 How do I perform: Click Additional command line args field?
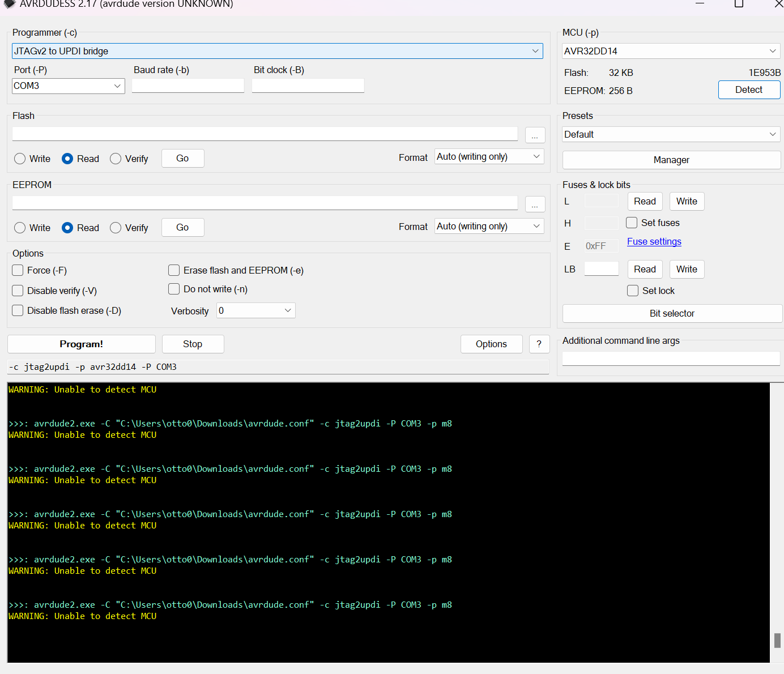pyautogui.click(x=671, y=359)
